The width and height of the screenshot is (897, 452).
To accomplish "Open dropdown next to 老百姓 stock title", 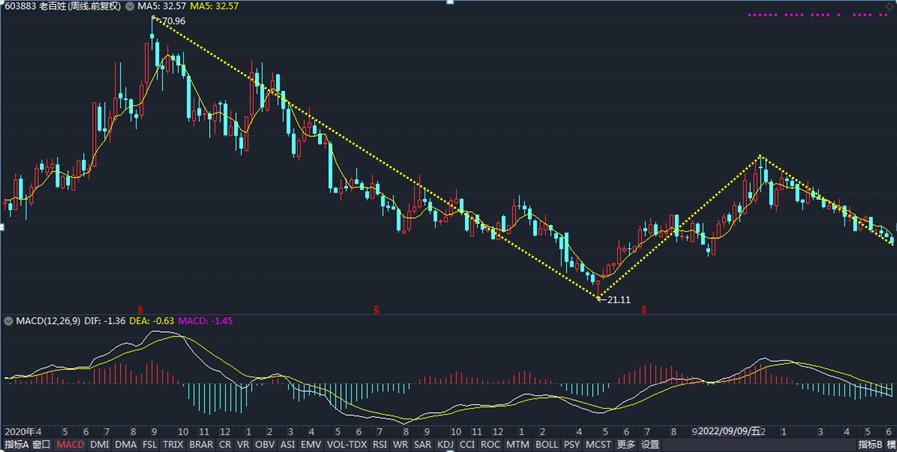I will coord(129,6).
